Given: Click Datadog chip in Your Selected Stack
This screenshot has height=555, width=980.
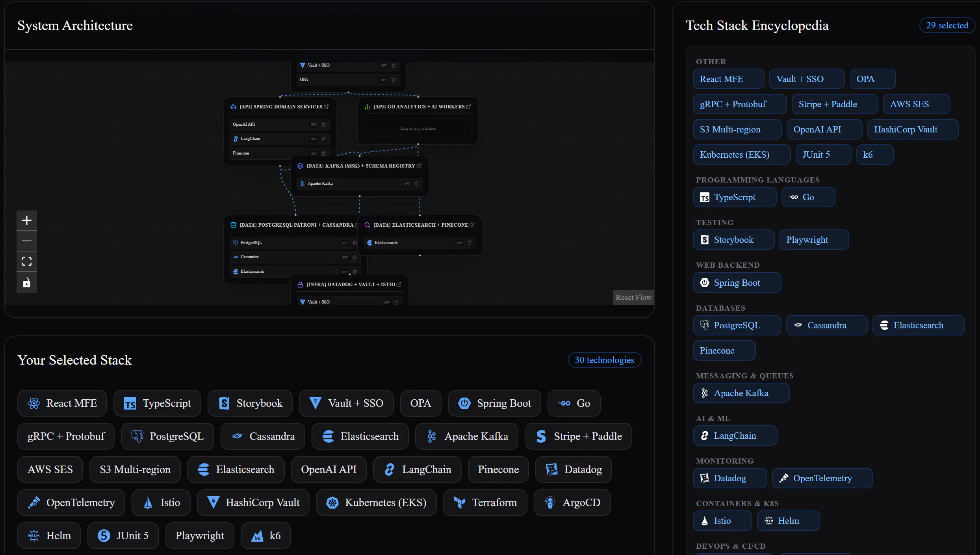Looking at the screenshot, I should click(x=573, y=469).
